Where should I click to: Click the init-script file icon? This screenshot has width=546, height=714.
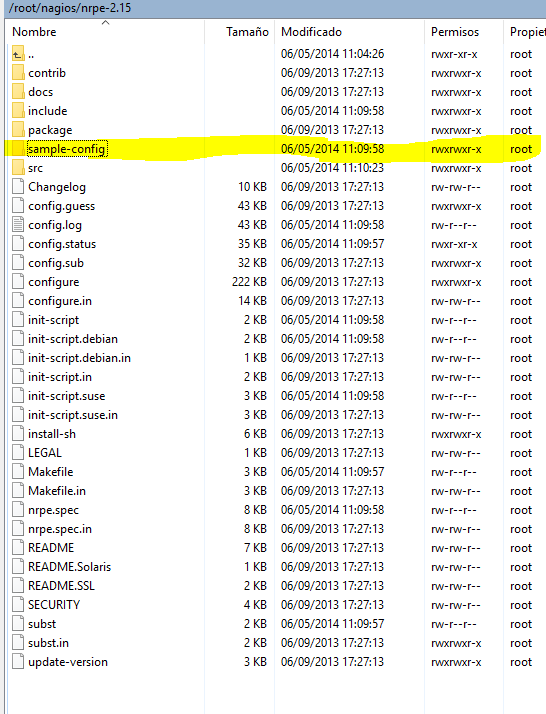18,320
